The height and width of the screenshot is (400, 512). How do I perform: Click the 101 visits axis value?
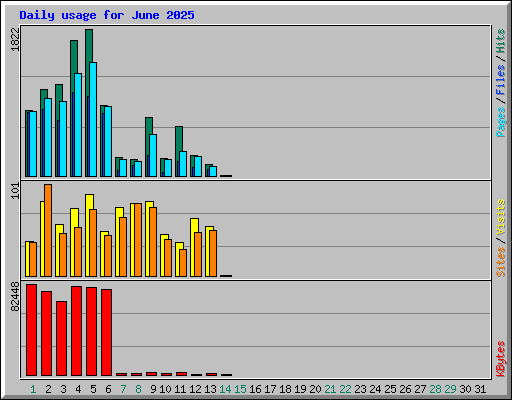15,191
